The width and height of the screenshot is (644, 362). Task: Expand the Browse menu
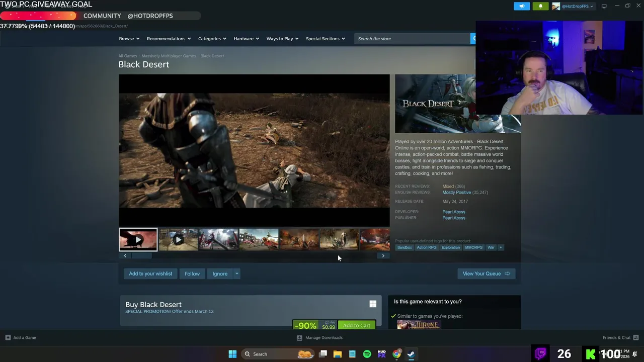pos(129,39)
